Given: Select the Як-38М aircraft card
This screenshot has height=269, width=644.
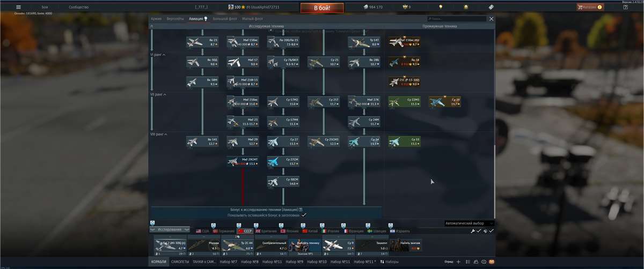Looking at the screenshot, I should (x=202, y=82).
